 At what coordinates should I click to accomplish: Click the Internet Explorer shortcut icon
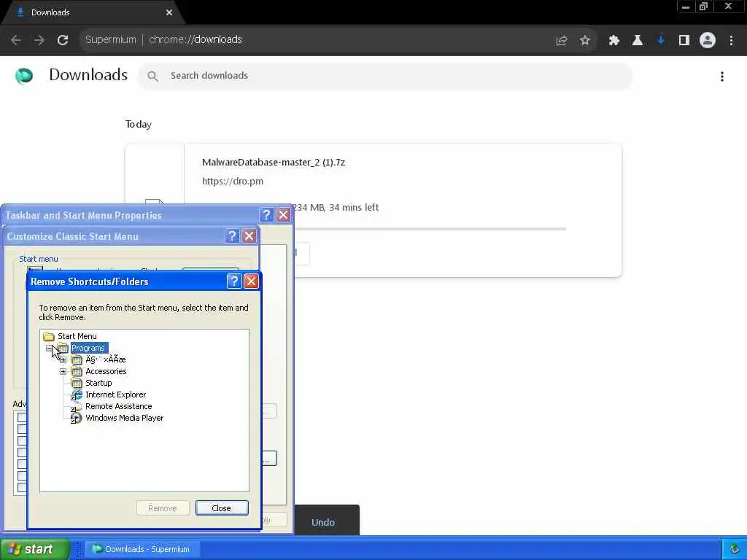[x=76, y=395]
